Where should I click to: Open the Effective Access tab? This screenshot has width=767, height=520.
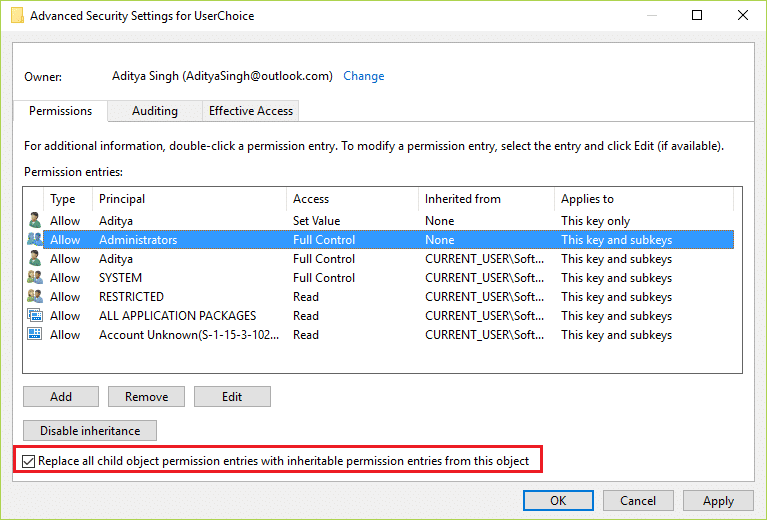click(250, 111)
